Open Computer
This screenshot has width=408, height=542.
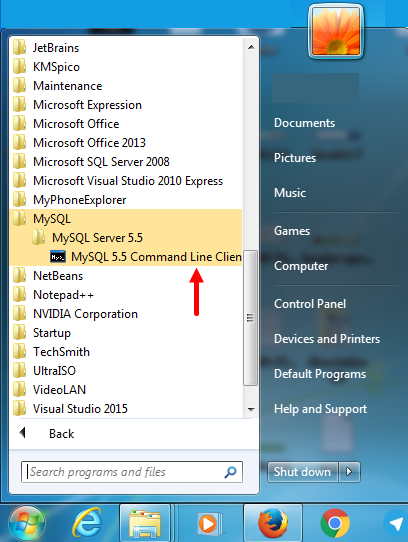301,266
